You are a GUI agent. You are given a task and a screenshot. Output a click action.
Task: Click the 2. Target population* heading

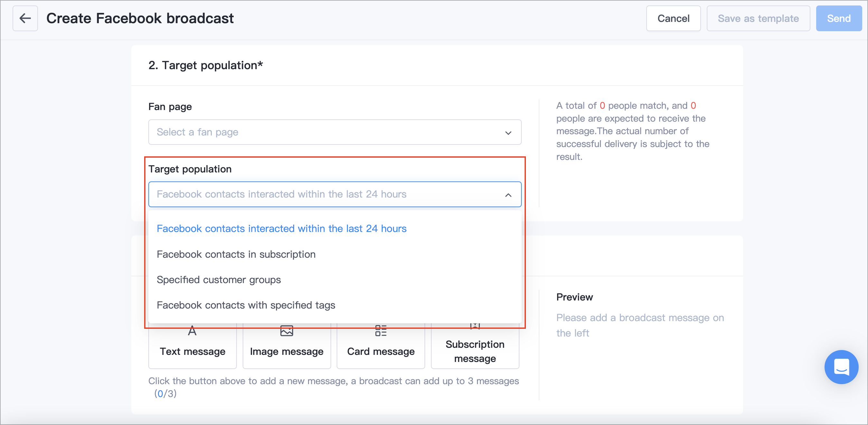206,65
